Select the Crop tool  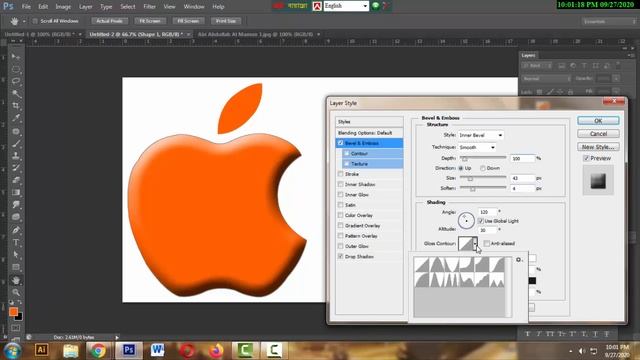[x=16, y=106]
